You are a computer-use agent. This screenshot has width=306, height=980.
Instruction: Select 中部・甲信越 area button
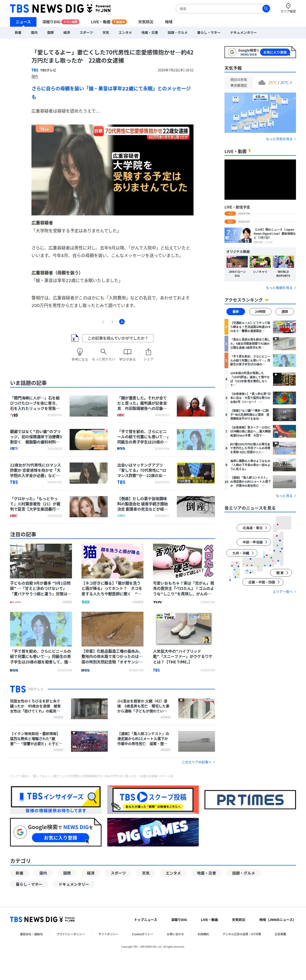click(254, 542)
